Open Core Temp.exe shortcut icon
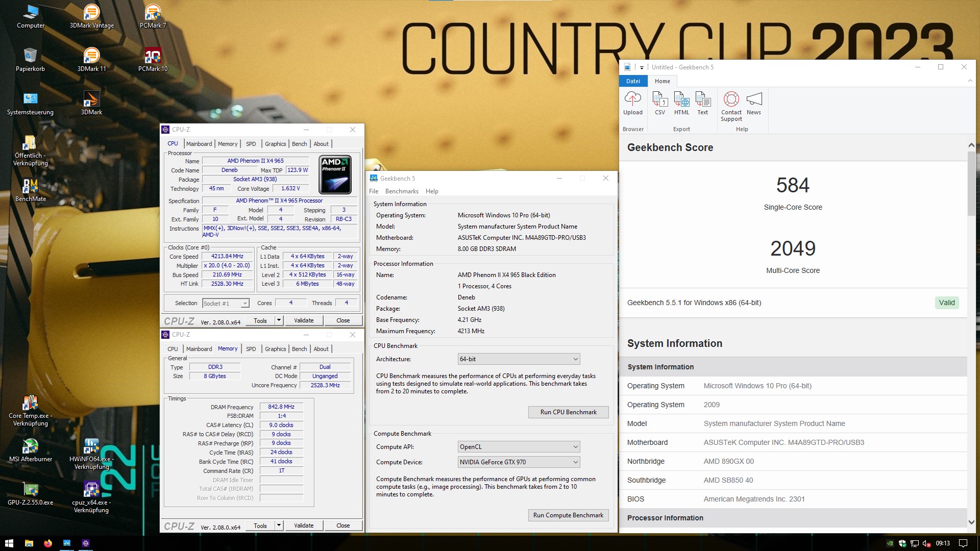The height and width of the screenshot is (551, 980). pyautogui.click(x=30, y=411)
